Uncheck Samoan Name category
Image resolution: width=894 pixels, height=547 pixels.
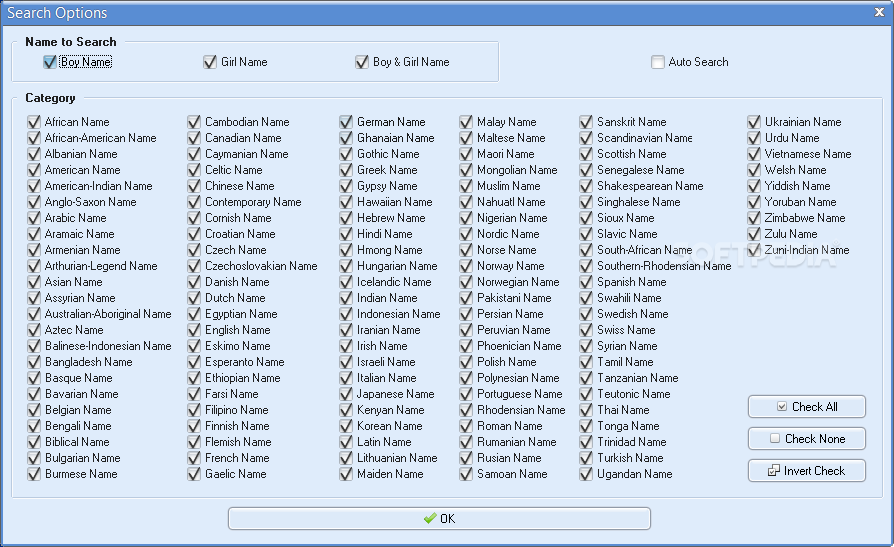[466, 474]
